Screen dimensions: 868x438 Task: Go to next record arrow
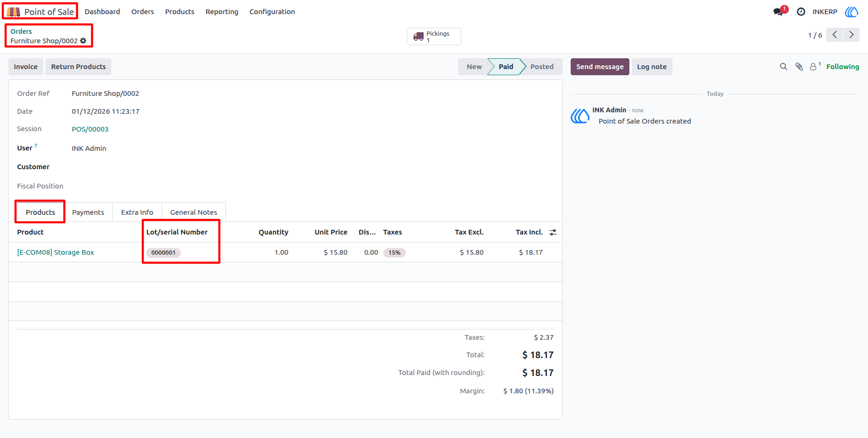(x=851, y=35)
